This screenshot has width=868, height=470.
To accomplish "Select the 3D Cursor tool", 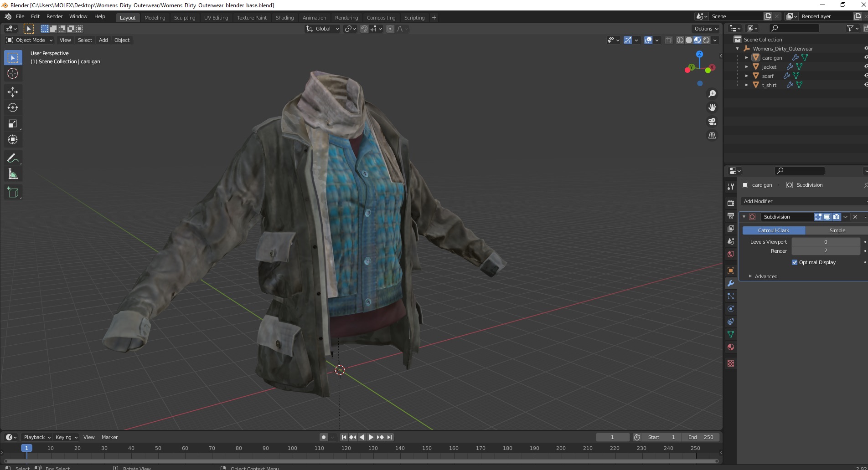I will (x=13, y=73).
